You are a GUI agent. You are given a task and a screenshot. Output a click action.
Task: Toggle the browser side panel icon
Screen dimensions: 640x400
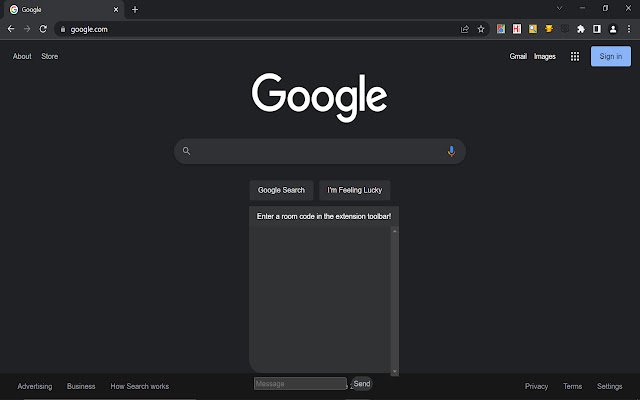pyautogui.click(x=597, y=29)
